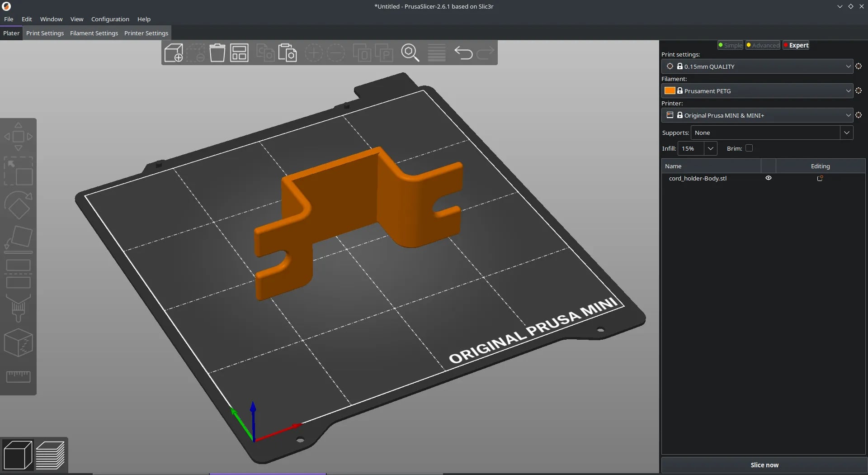Image resolution: width=868 pixels, height=475 pixels.
Task: Open the 0.15mm QUALITY print settings dropdown
Action: (x=757, y=66)
